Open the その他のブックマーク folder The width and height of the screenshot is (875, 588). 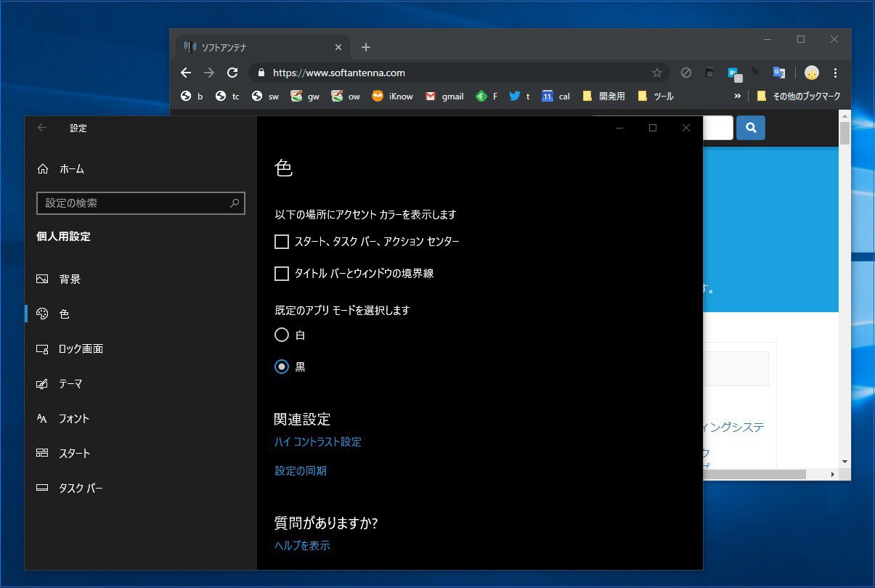pyautogui.click(x=798, y=96)
